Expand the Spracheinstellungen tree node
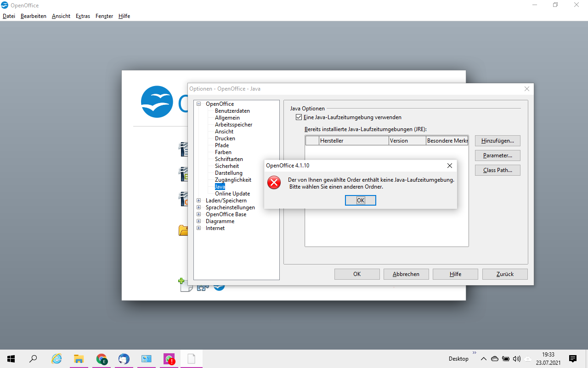 tap(199, 207)
